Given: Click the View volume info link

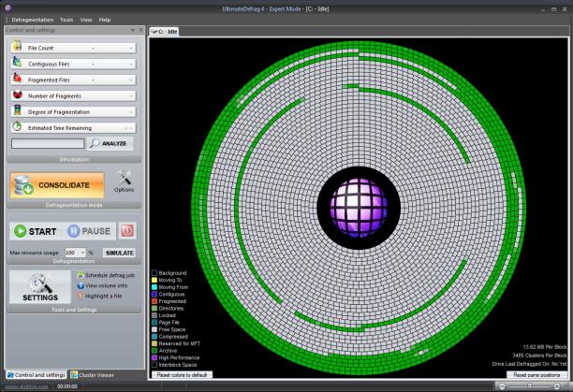Looking at the screenshot, I should coord(107,285).
